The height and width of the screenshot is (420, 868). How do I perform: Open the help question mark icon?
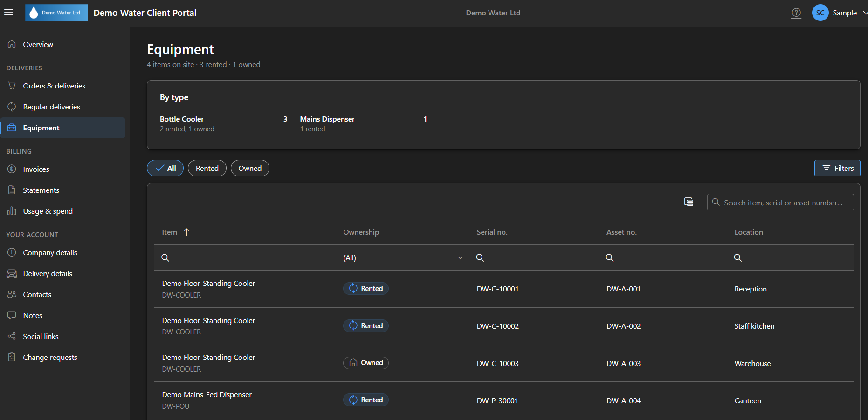coord(796,13)
